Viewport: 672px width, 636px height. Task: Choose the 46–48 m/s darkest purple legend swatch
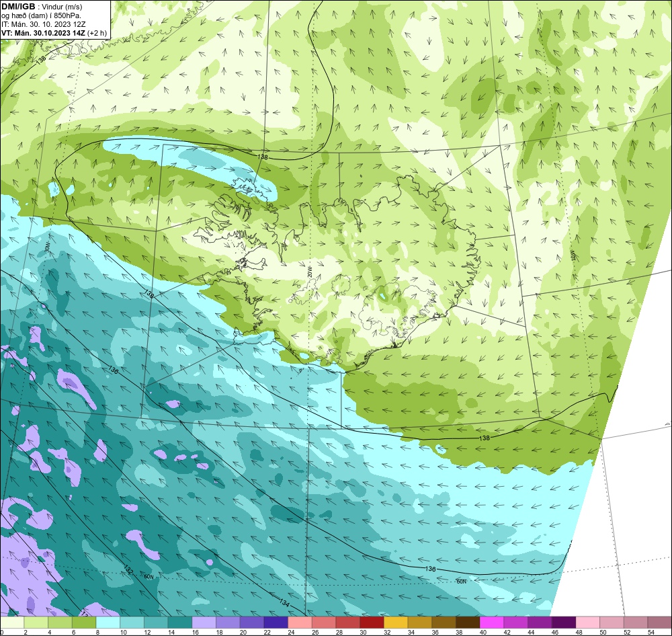pyautogui.click(x=564, y=623)
